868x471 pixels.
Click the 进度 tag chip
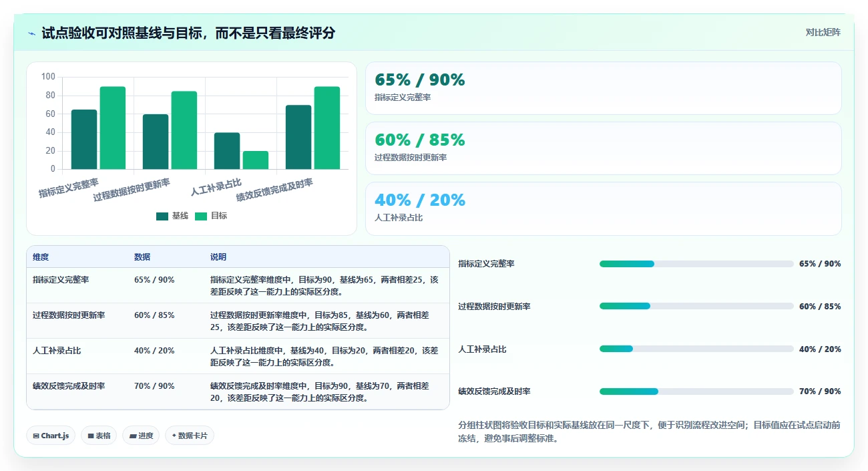click(x=141, y=436)
